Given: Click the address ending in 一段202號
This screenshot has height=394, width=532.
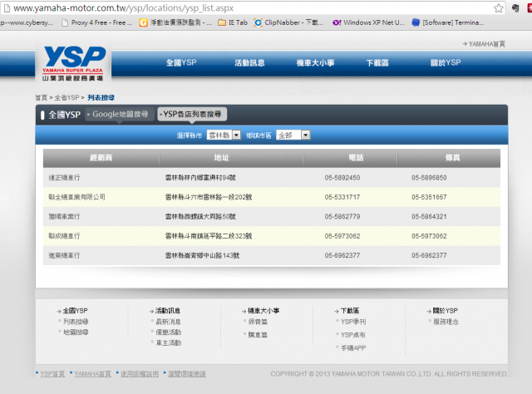Looking at the screenshot, I should [x=209, y=197].
